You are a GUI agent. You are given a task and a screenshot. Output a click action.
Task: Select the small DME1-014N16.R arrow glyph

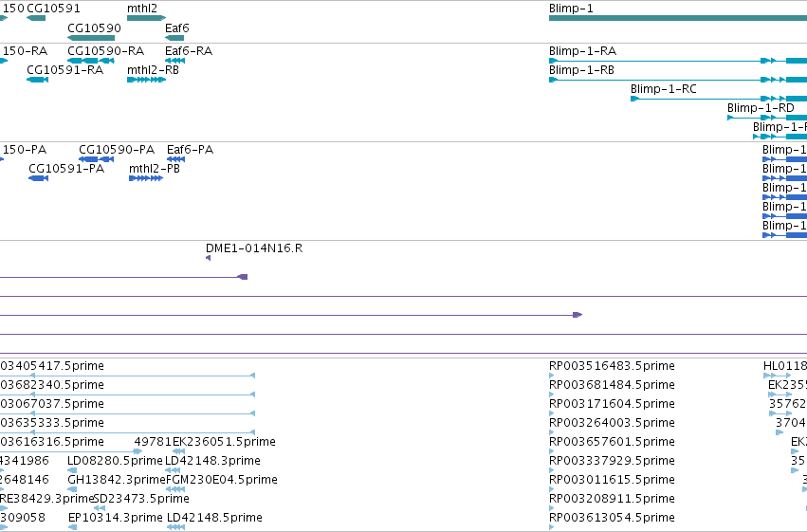coord(208,258)
